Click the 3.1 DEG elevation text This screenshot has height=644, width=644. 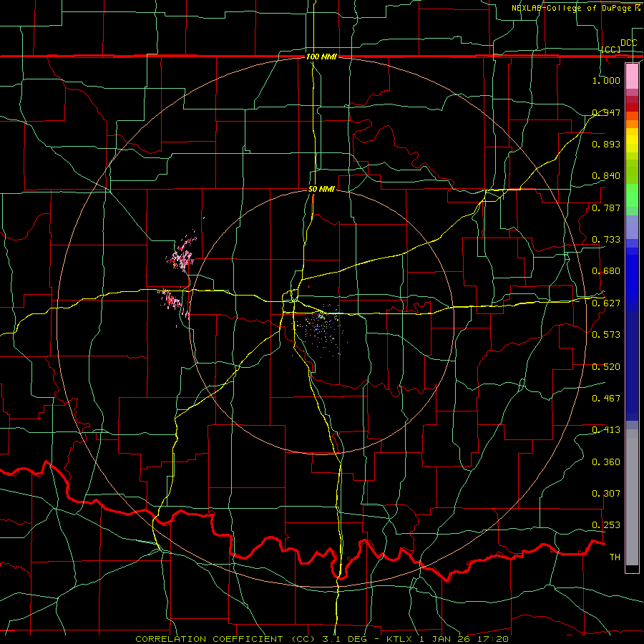pos(344,639)
